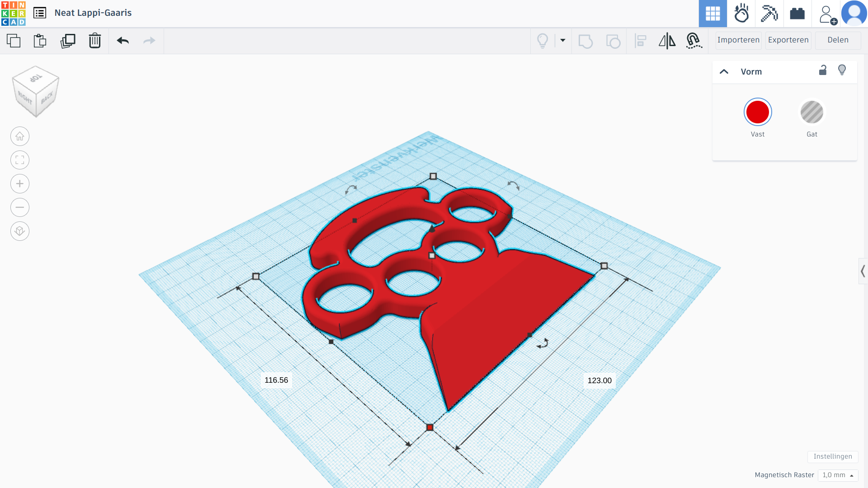The width and height of the screenshot is (868, 488).
Task: Group the selected shapes
Action: [586, 41]
